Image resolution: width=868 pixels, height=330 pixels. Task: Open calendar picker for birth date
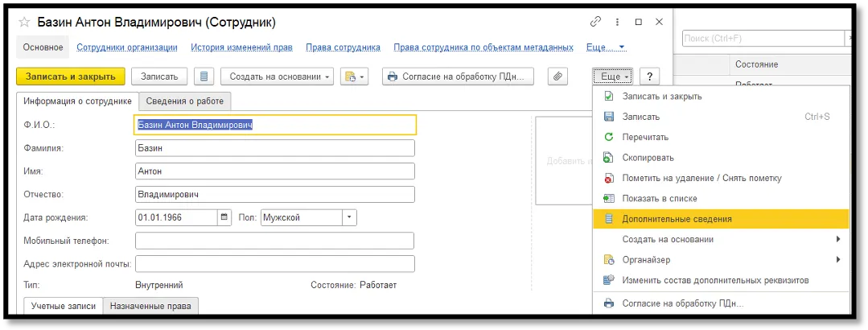tap(224, 217)
